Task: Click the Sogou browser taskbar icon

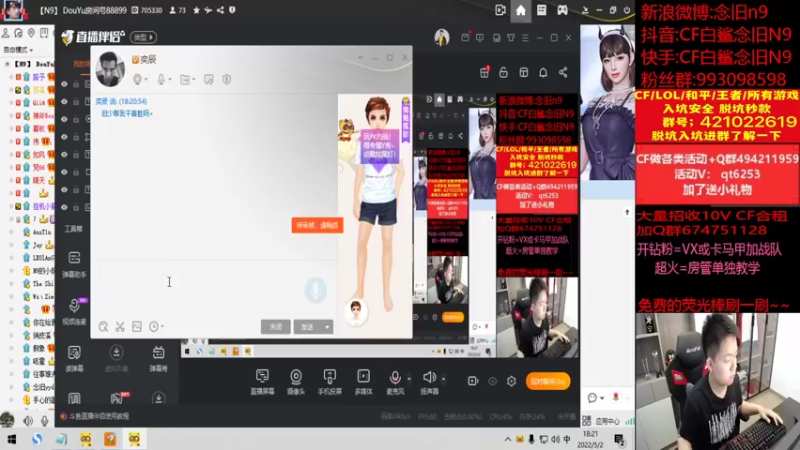Action: click(37, 439)
